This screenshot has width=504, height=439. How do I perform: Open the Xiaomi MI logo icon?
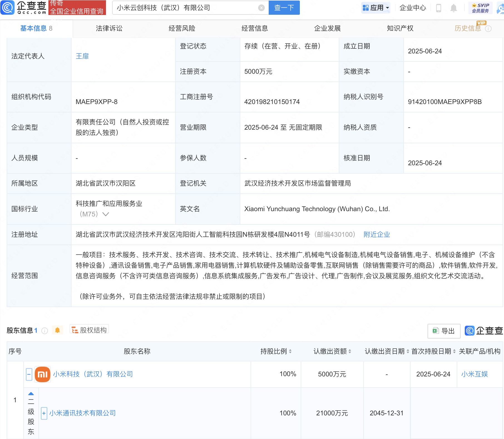coord(43,374)
